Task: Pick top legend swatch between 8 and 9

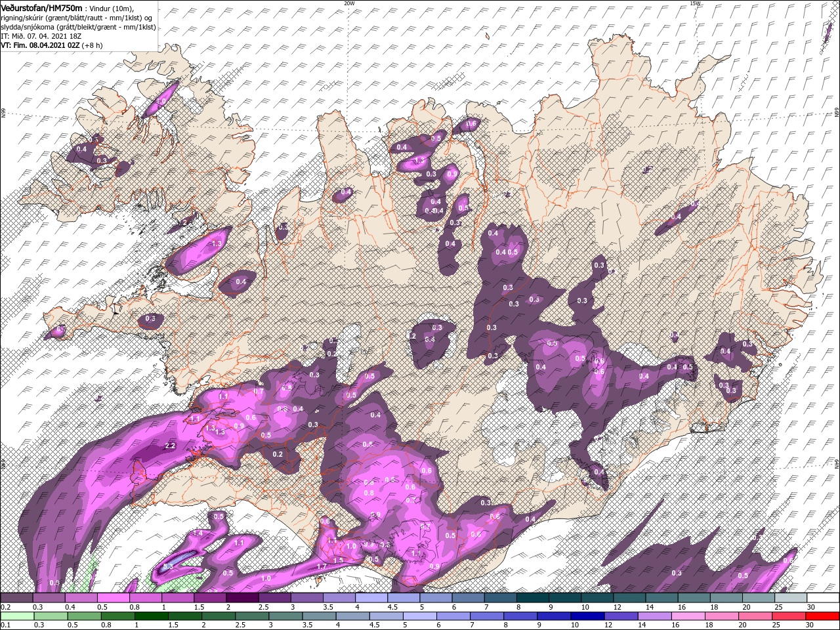Action: tap(532, 598)
